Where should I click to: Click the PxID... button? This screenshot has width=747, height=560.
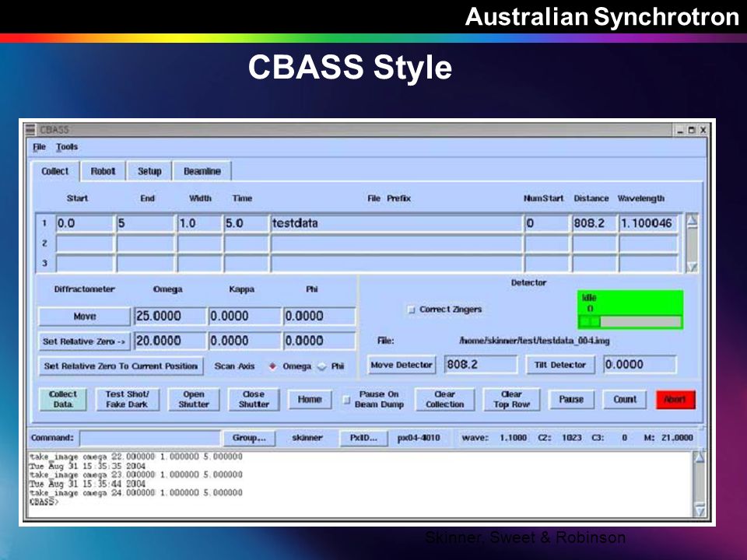363,438
